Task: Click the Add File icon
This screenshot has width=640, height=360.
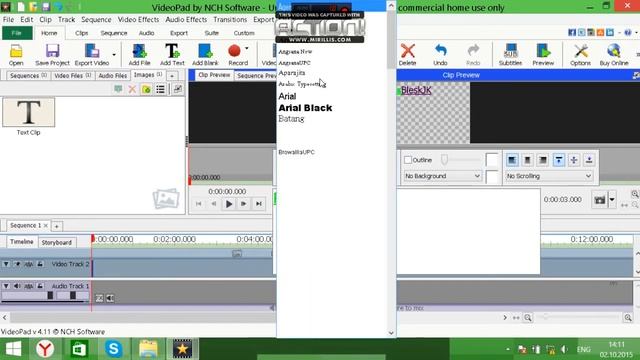Action: [139, 55]
